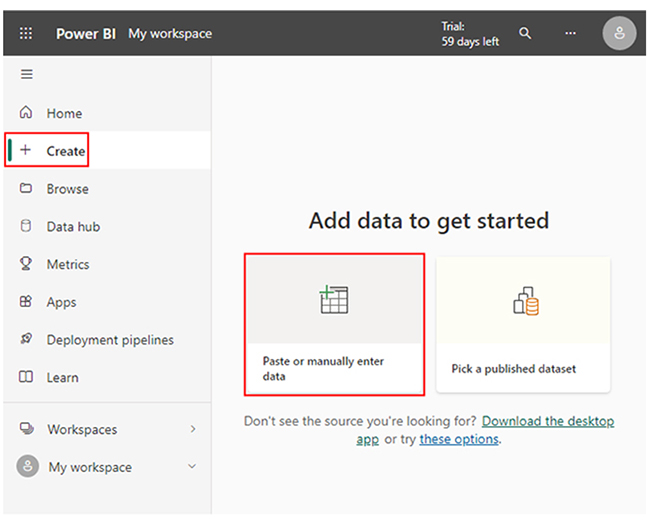Open the more options ellipsis menu

pos(570,33)
